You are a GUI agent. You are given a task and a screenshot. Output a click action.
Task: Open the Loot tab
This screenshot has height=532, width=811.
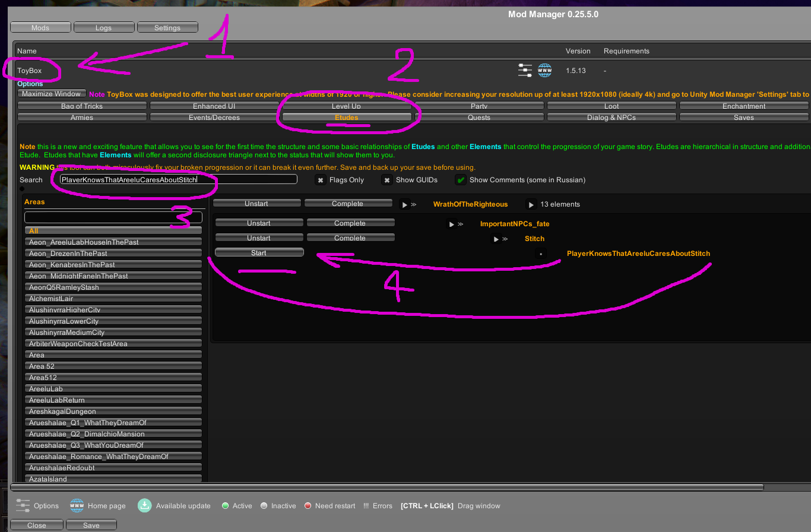[612, 106]
